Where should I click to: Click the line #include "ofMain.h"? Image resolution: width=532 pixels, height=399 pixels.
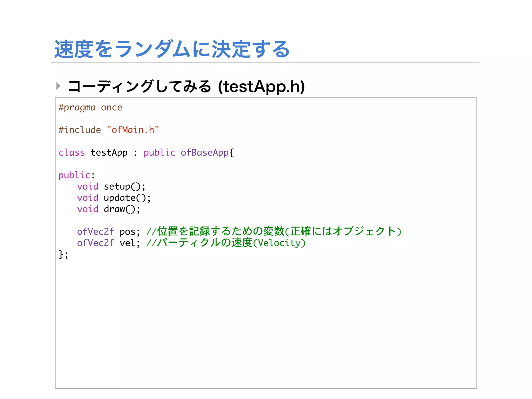click(109, 130)
